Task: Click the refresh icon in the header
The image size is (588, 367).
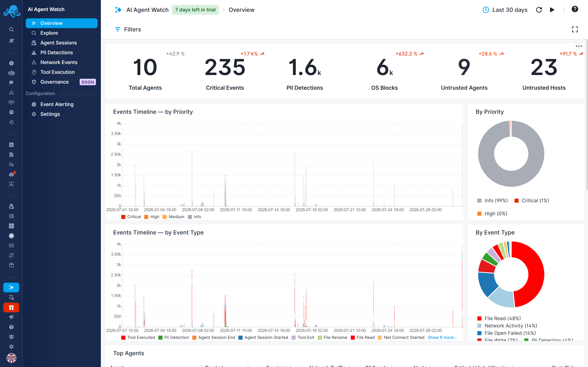Action: [539, 10]
